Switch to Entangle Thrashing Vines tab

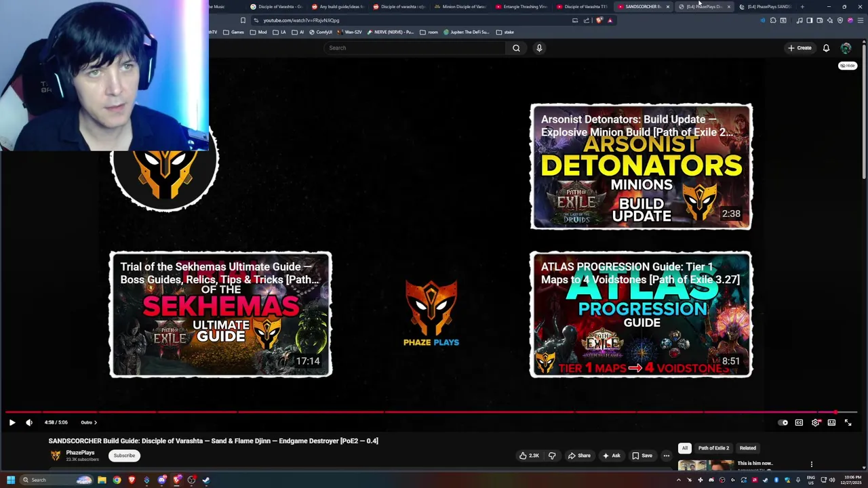(522, 7)
